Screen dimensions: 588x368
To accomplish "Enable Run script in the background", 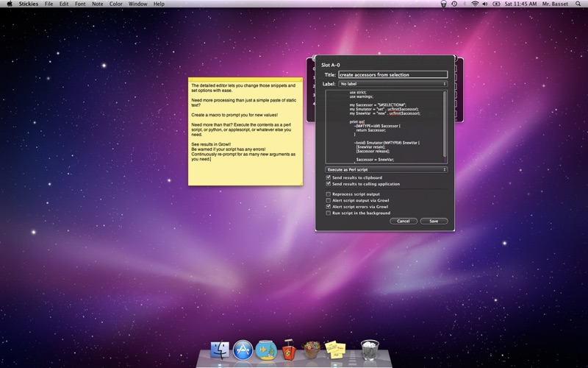I will point(329,213).
